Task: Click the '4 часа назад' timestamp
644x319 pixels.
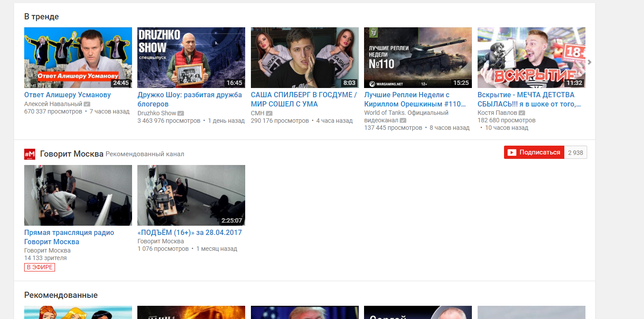Action: click(x=335, y=121)
